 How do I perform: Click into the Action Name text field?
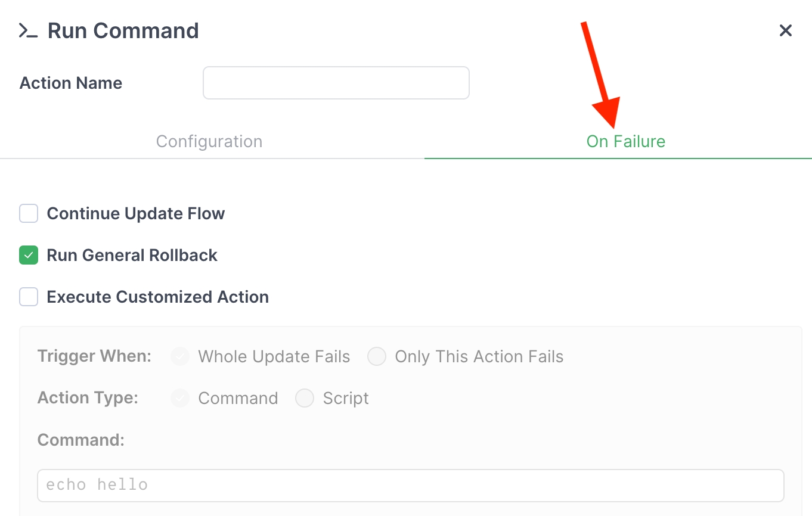click(x=336, y=83)
